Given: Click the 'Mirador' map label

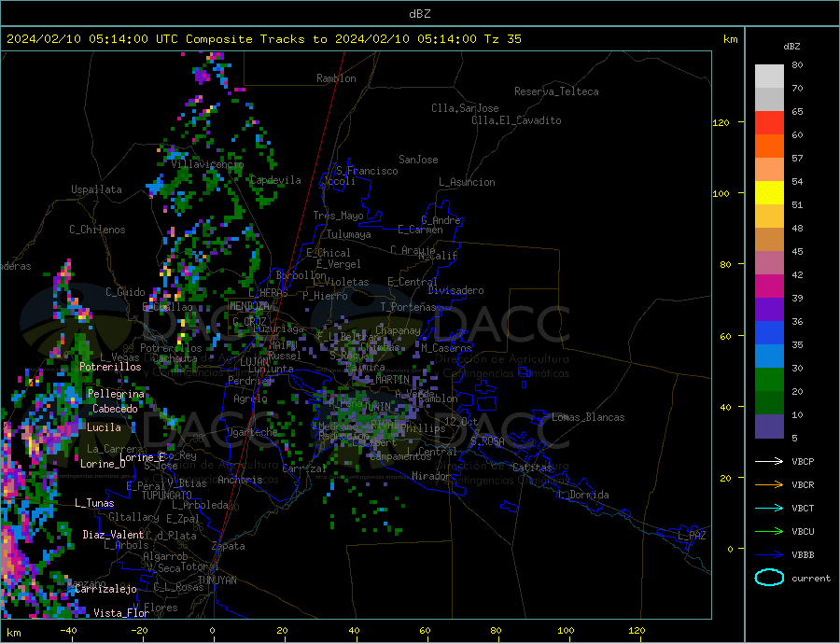Looking at the screenshot, I should 431,476.
